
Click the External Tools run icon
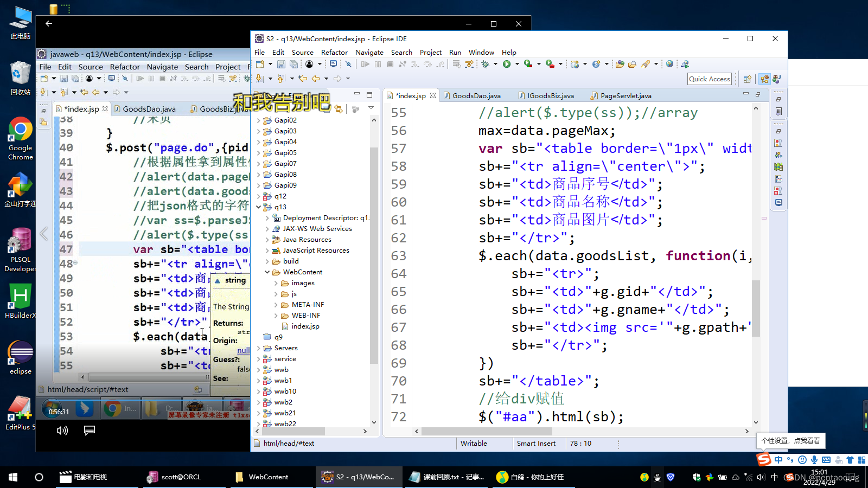coord(550,64)
